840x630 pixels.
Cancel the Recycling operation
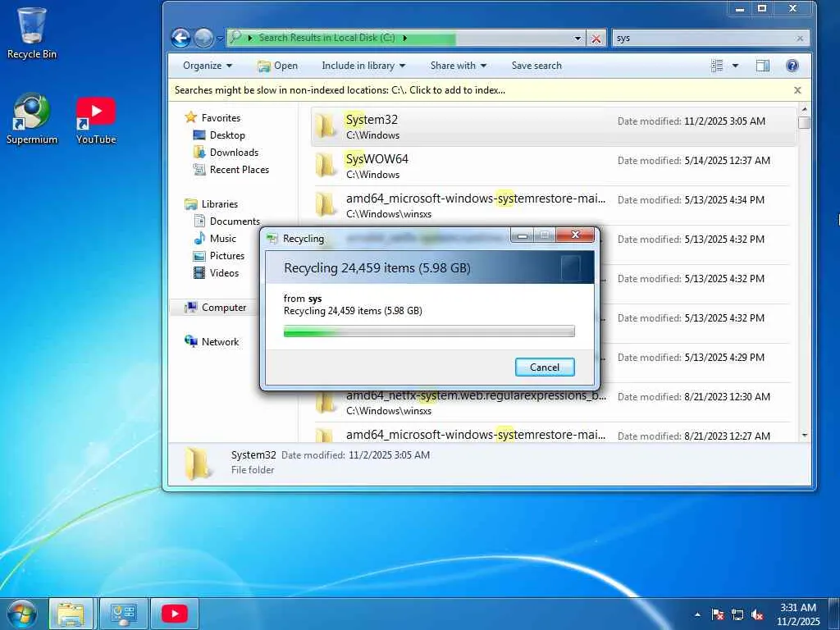[x=545, y=367]
